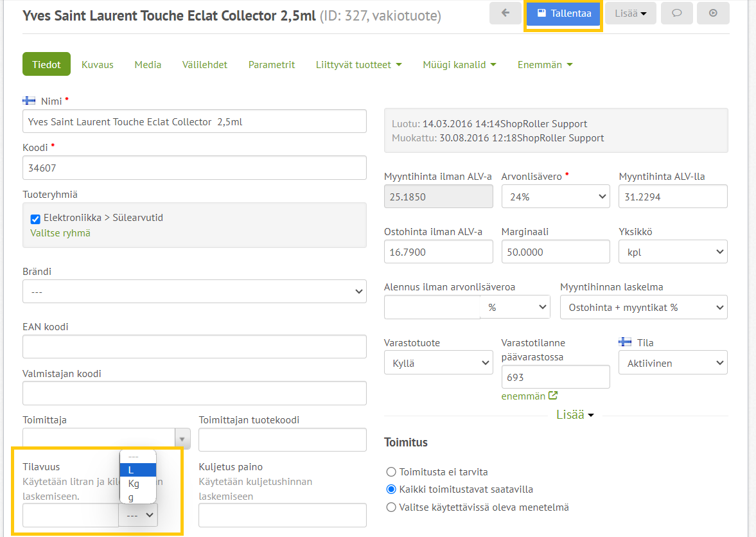Click the Finnish flag beside Nimi
Screen dimensions: 756x537
(29, 101)
